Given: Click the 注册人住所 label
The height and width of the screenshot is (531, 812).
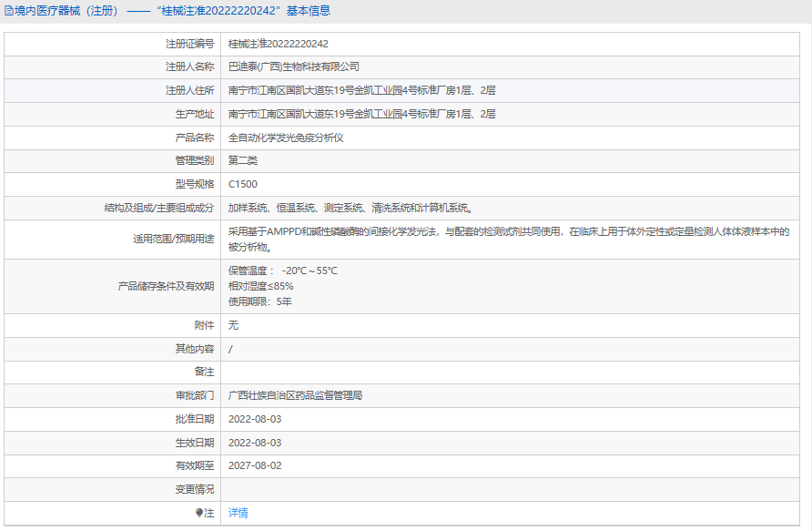Looking at the screenshot, I should 189,91.
